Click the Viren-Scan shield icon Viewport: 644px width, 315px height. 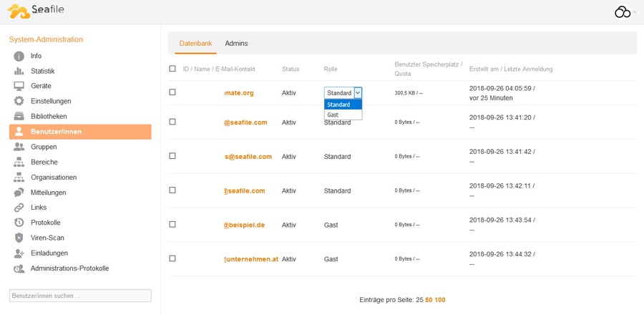tap(19, 238)
